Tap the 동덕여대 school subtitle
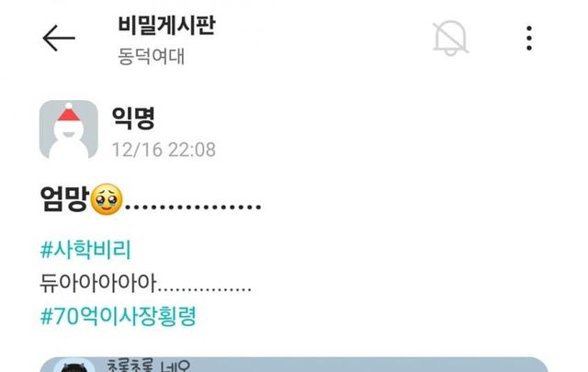The height and width of the screenshot is (372, 588). click(151, 57)
